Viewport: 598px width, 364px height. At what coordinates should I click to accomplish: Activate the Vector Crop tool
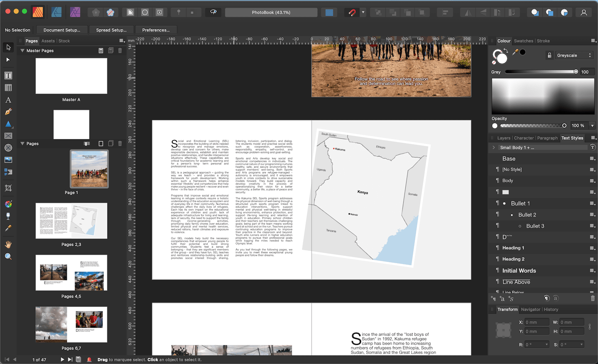pos(8,188)
